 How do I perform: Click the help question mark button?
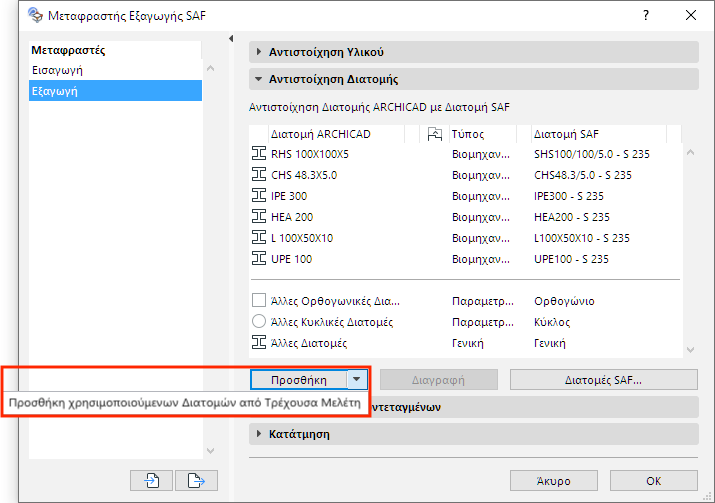pos(646,15)
